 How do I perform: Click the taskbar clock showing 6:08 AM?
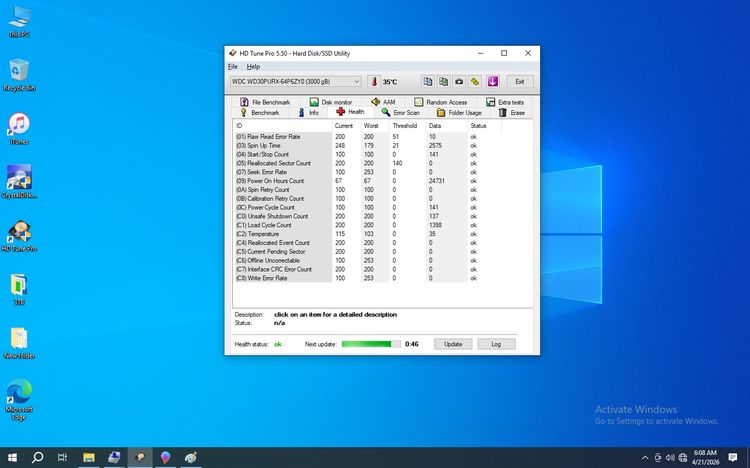(x=706, y=457)
